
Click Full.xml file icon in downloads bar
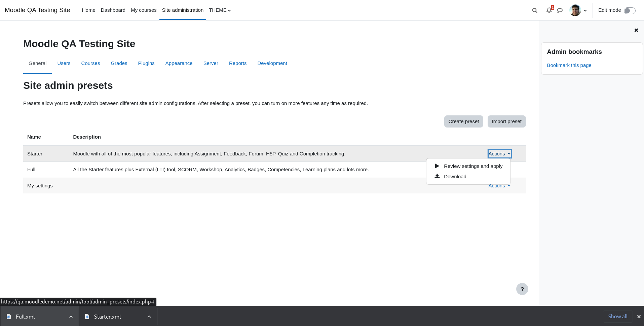point(9,317)
